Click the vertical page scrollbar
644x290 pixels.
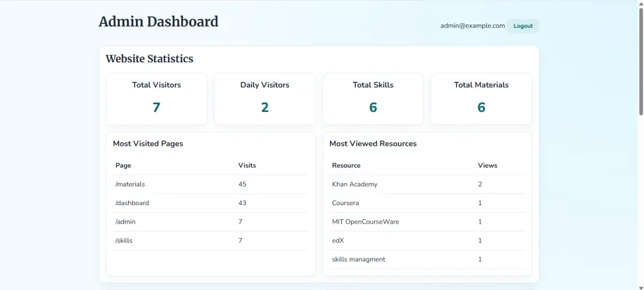click(x=640, y=58)
